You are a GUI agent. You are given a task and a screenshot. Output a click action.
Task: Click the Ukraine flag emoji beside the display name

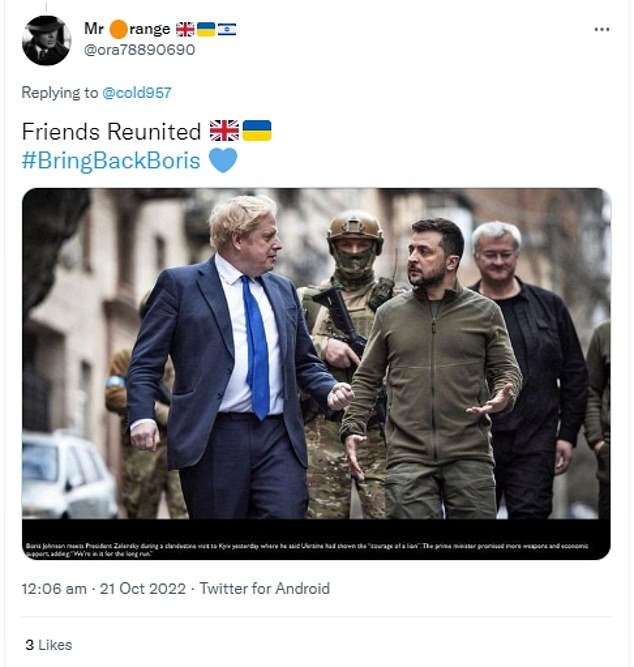tap(206, 29)
